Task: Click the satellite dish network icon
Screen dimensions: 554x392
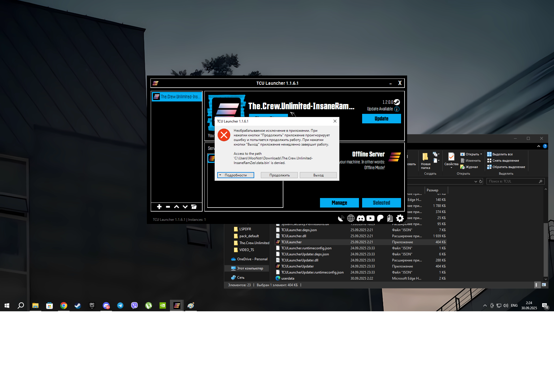Action: pos(341,218)
